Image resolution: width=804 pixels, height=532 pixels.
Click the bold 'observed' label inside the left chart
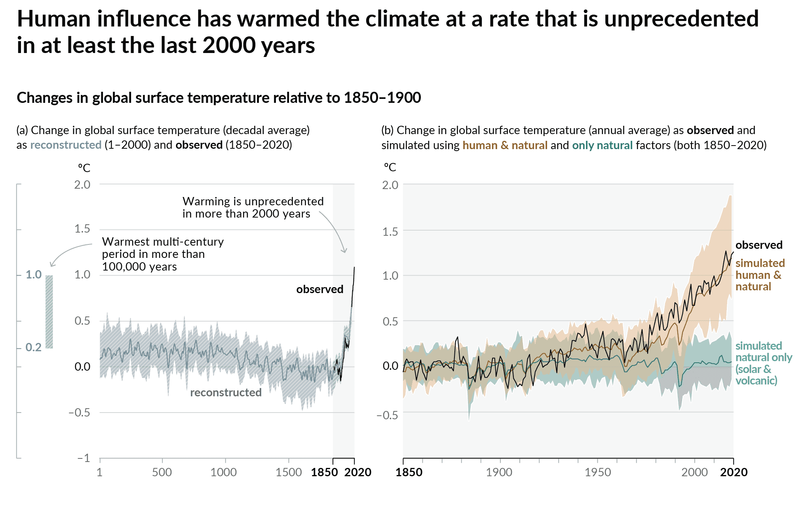click(x=319, y=290)
